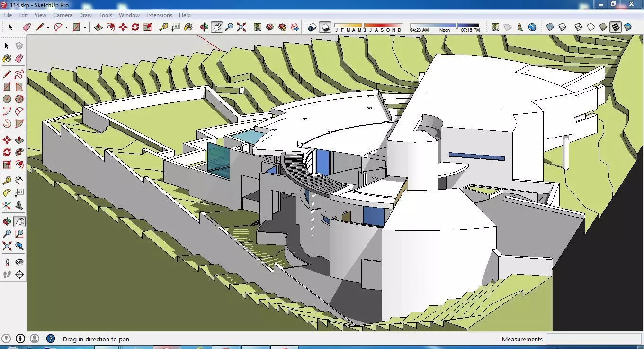Screen dimensions: 644x349
Task: Click Push/Pull in the top toolbar
Action: point(98,27)
